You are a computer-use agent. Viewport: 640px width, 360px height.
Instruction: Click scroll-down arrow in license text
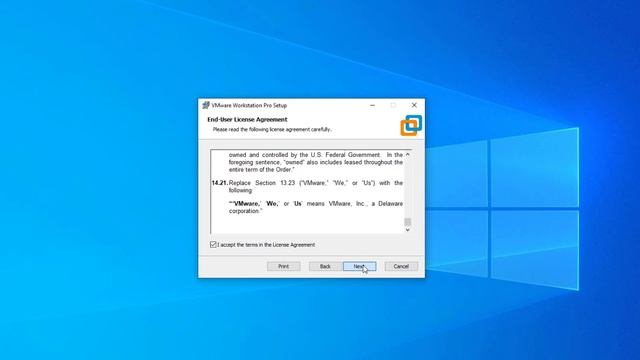tap(407, 230)
